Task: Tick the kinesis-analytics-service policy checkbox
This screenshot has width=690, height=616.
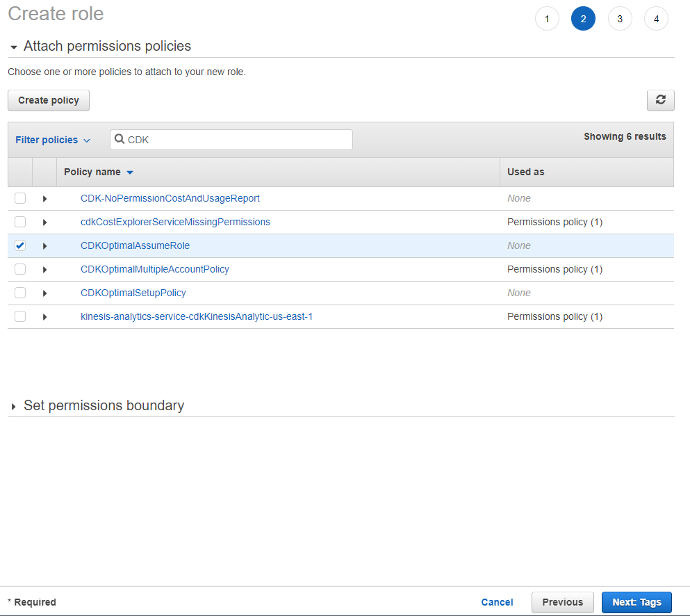Action: [x=20, y=316]
